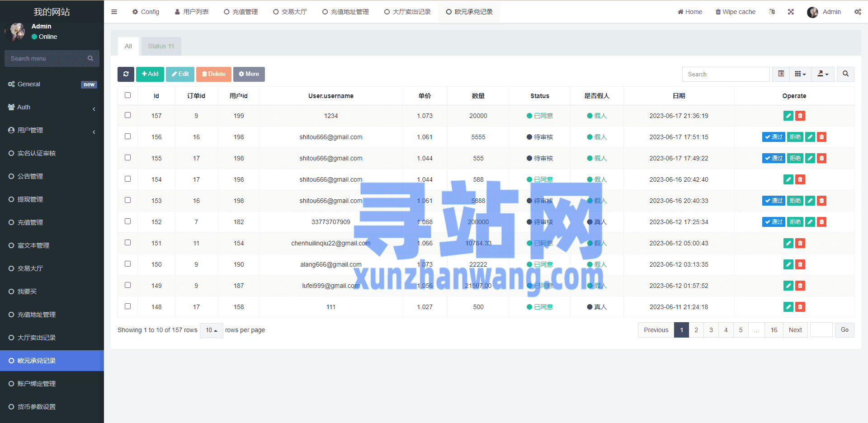This screenshot has width=868, height=423.
Task: Open the 交易大厅 top tab
Action: point(290,12)
